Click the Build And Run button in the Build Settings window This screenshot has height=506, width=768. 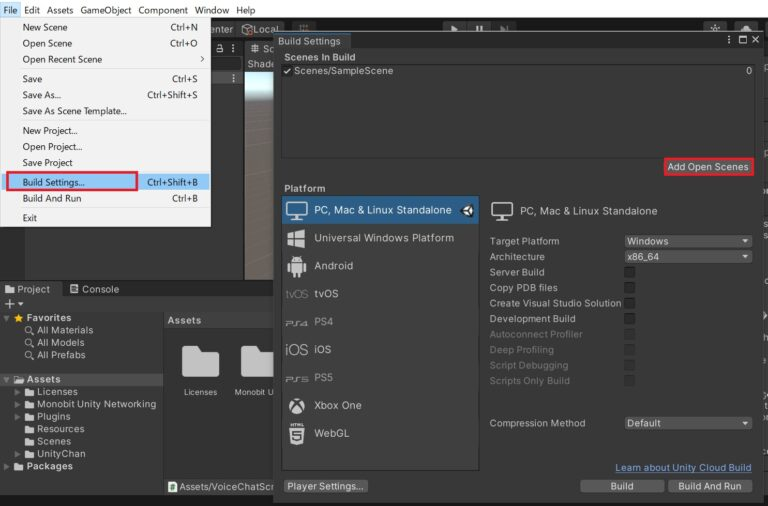pos(709,486)
